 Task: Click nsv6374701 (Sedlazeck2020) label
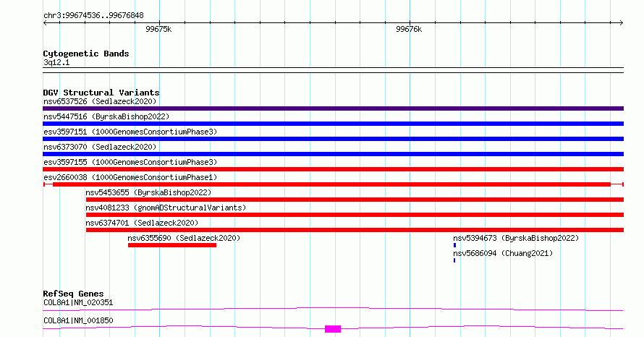tap(142, 223)
